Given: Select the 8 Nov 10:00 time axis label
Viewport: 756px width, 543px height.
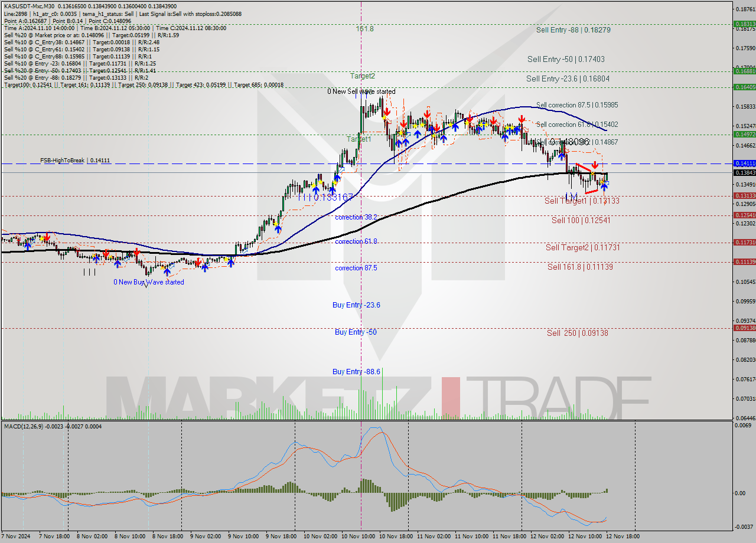Looking at the screenshot, I should (129, 537).
